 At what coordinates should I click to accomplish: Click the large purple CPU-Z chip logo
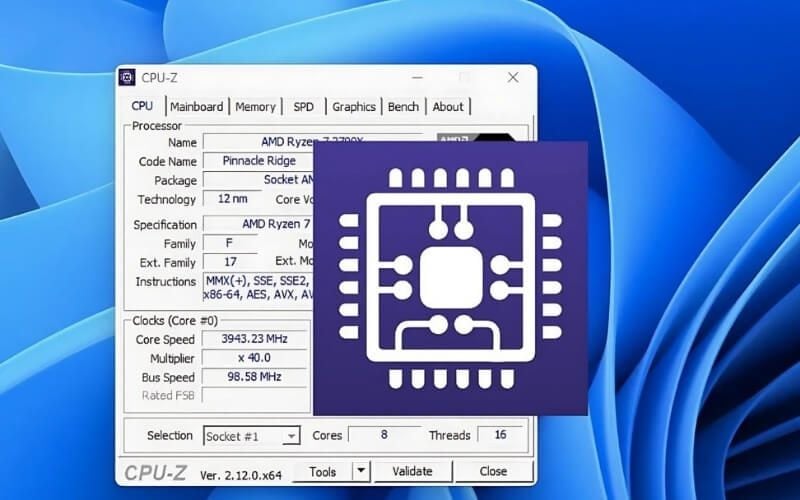pos(451,278)
